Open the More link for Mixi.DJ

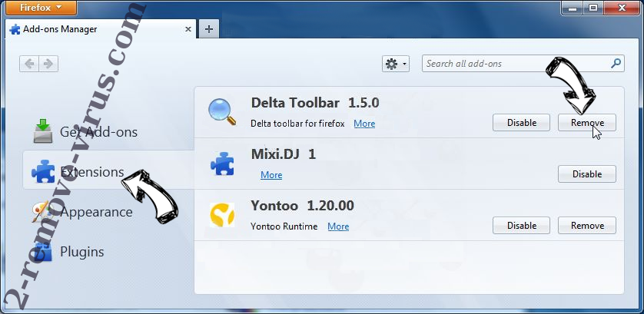click(271, 175)
